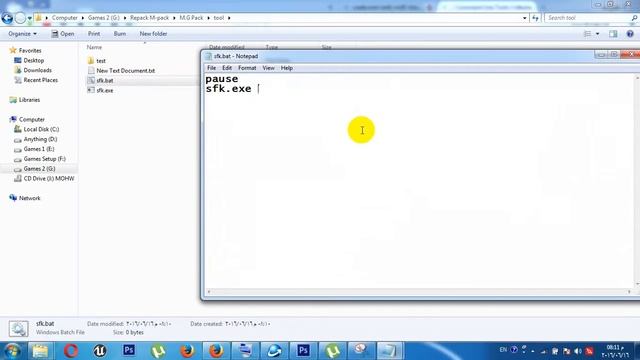Open the Organize dropdown in Explorer
Screen dimensions: 640x360
click(x=22, y=34)
